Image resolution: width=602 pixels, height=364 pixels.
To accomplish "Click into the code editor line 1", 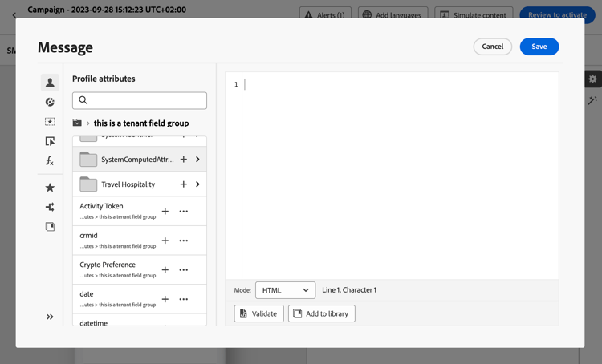I will click(400, 84).
